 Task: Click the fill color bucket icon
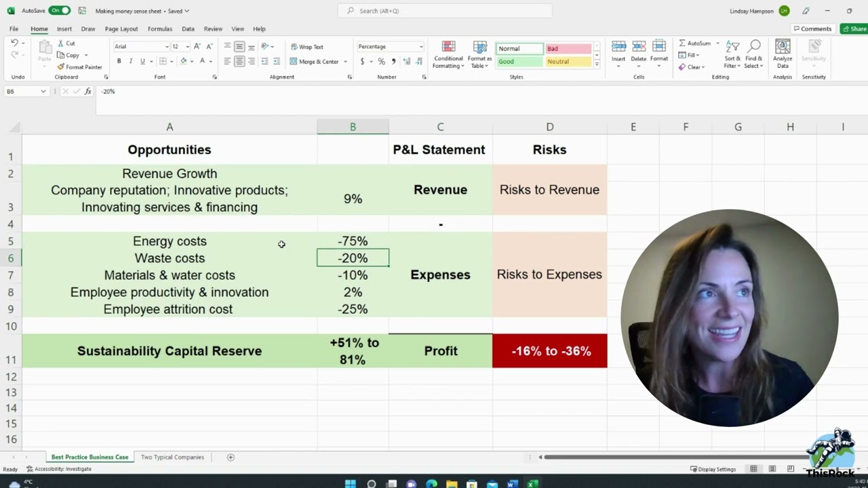tap(183, 61)
